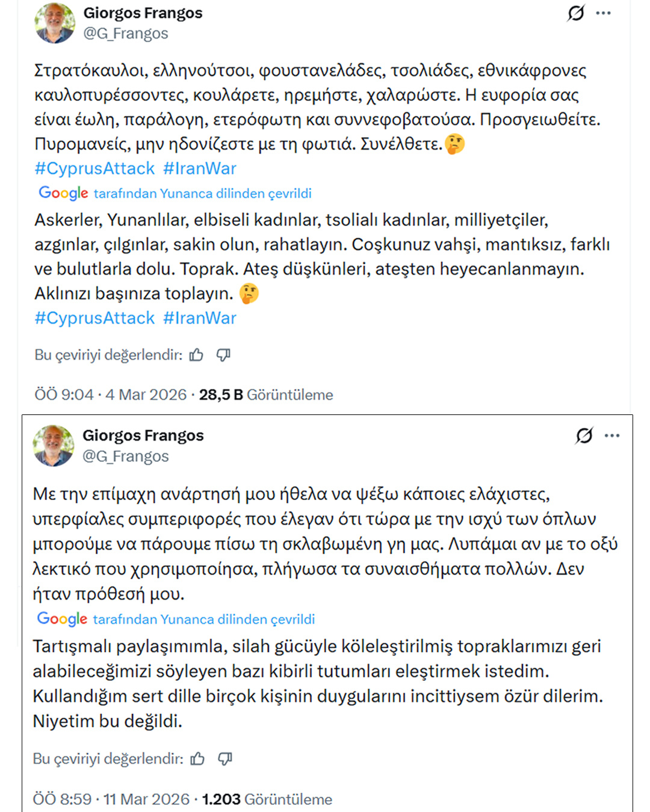Open the more options menu on the 4 Mar tweet
This screenshot has height=812, width=650.
click(x=604, y=13)
